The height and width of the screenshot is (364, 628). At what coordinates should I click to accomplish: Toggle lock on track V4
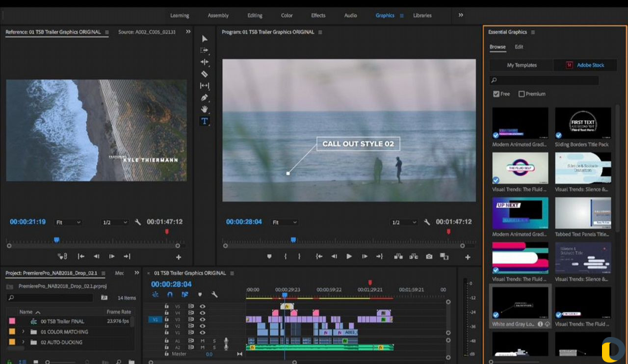coord(166,312)
